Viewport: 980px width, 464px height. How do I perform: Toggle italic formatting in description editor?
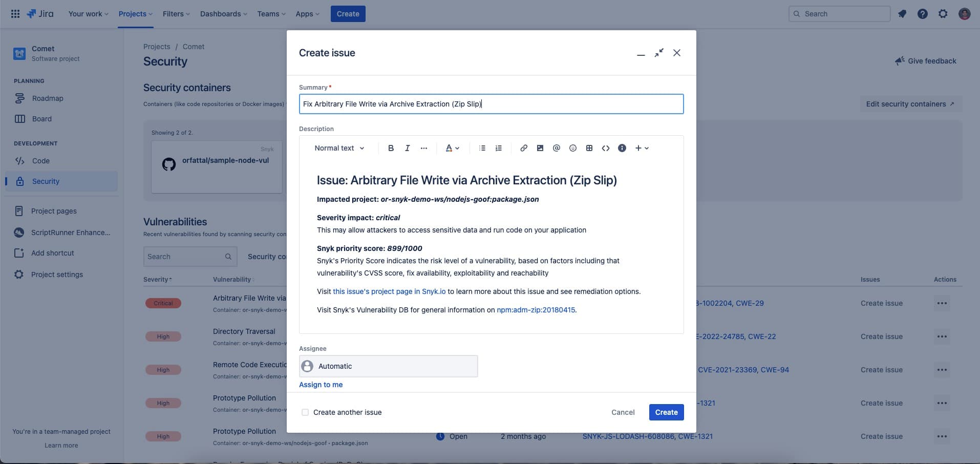[407, 148]
